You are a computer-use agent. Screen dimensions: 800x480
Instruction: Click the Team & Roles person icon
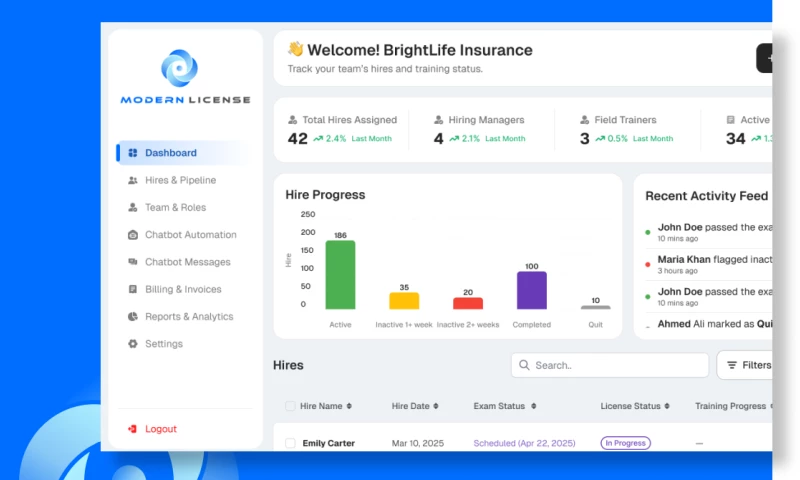point(133,207)
